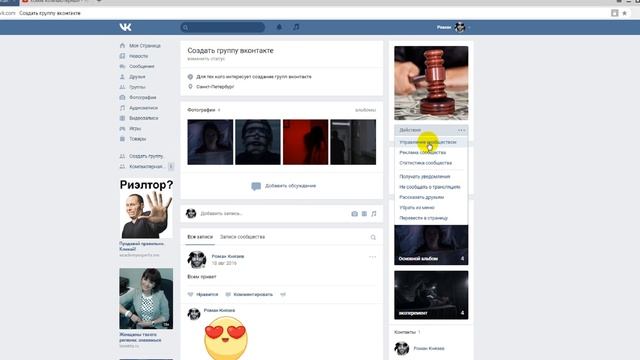Open the Контакты block header
The image size is (640, 360).
pyautogui.click(x=407, y=332)
